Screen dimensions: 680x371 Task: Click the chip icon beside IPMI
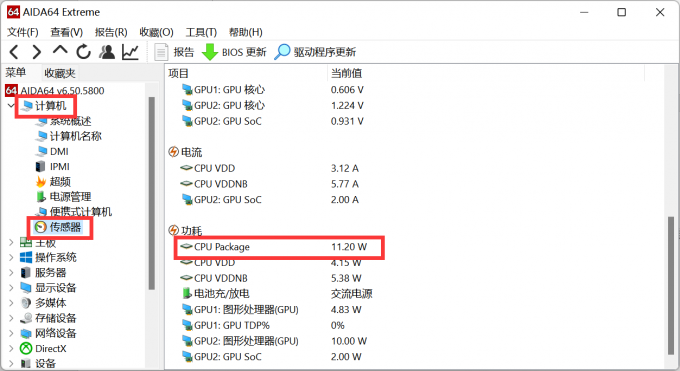click(x=40, y=167)
